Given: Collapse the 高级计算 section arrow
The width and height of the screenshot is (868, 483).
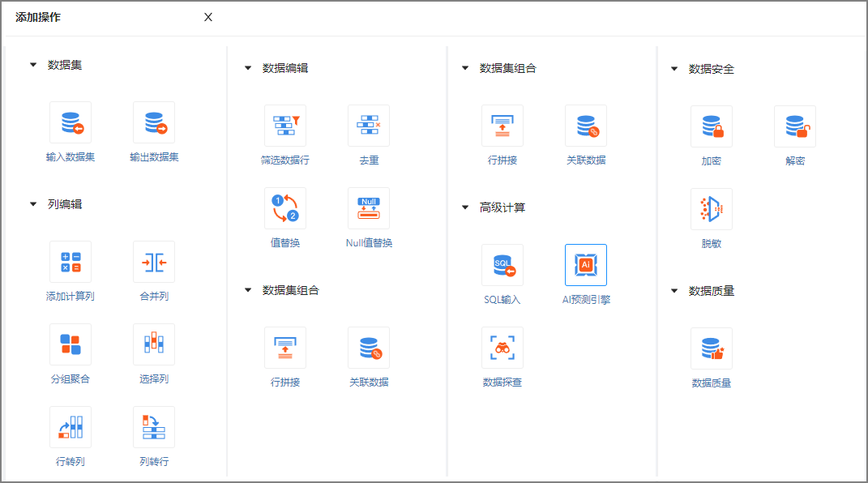Looking at the screenshot, I should tap(465, 207).
